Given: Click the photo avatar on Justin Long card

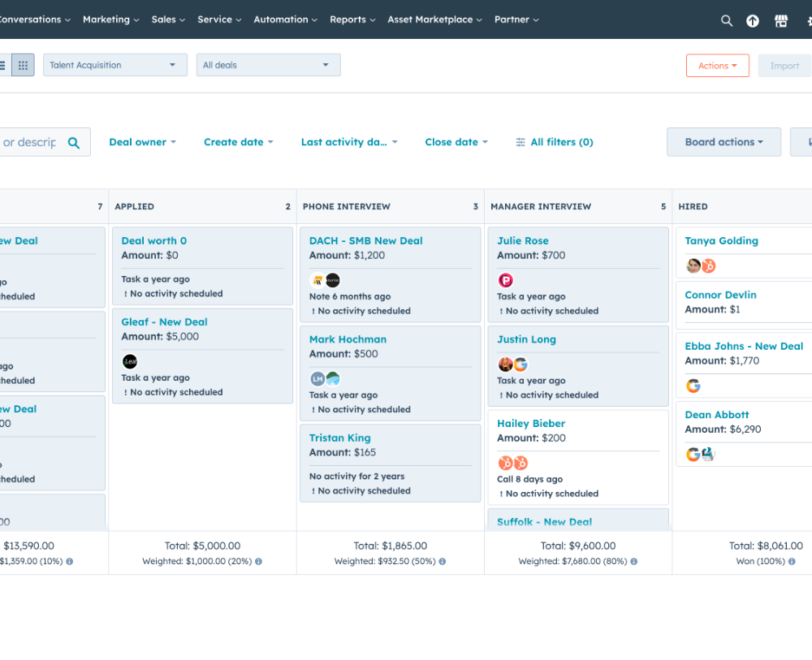Looking at the screenshot, I should click(x=505, y=365).
